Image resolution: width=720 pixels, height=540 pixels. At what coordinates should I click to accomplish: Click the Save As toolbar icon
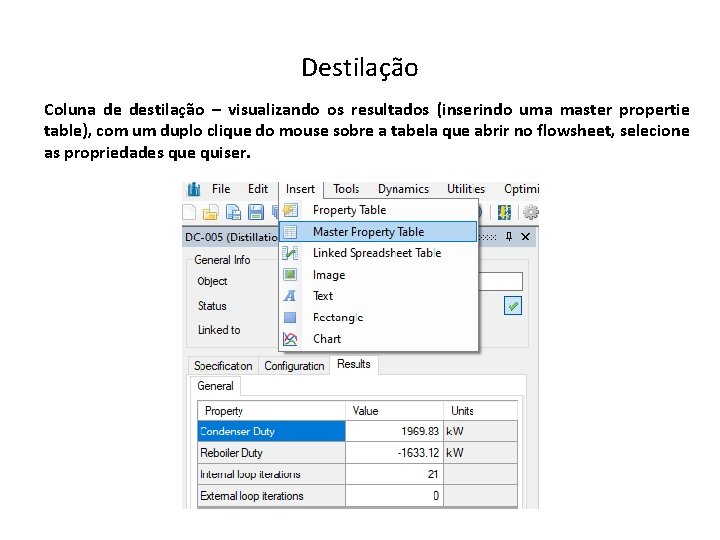pos(233,212)
